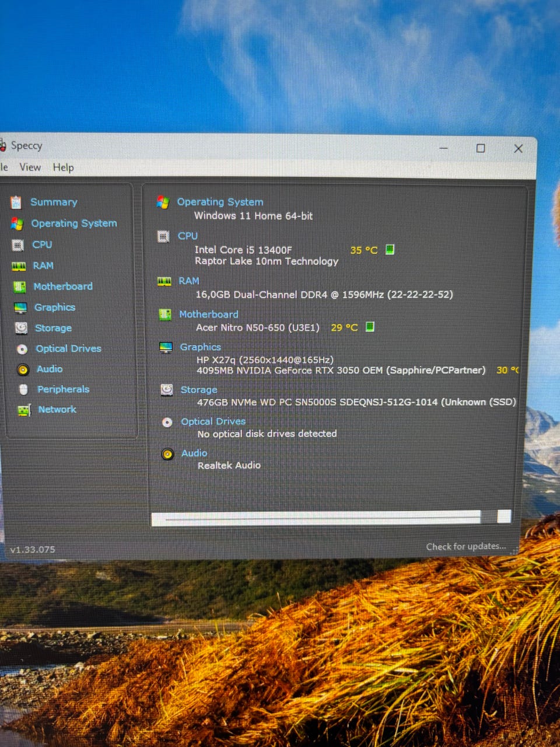Viewport: 560px width, 747px height.
Task: Click the No optical disk drives detected text
Action: click(x=267, y=434)
